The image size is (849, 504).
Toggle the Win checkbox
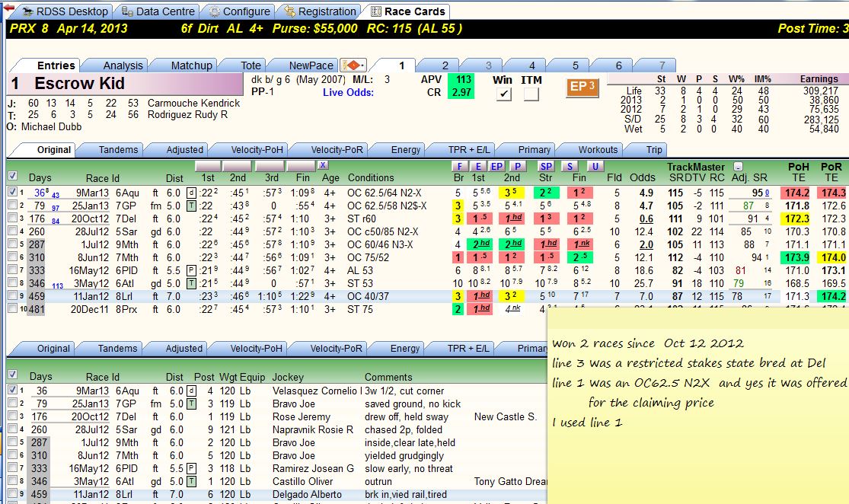503,94
